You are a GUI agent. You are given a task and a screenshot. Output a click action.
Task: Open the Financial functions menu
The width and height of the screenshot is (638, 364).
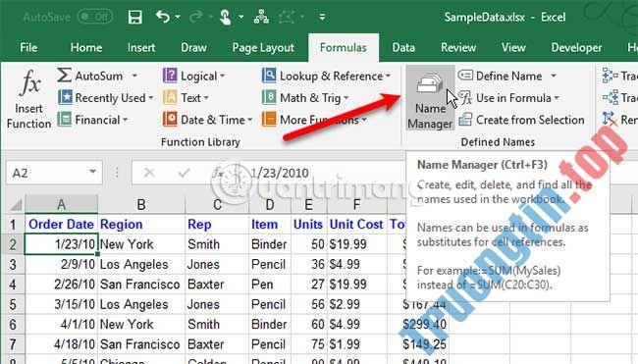tap(93, 120)
